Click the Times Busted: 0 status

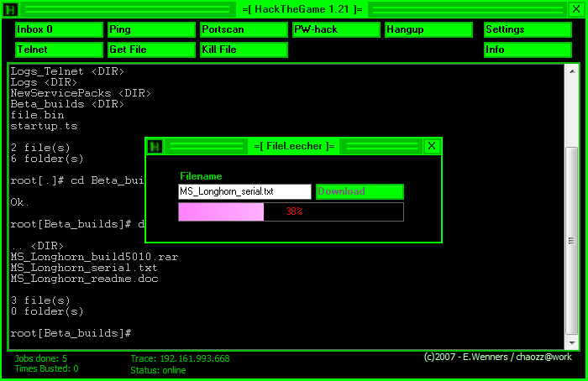pos(46,368)
